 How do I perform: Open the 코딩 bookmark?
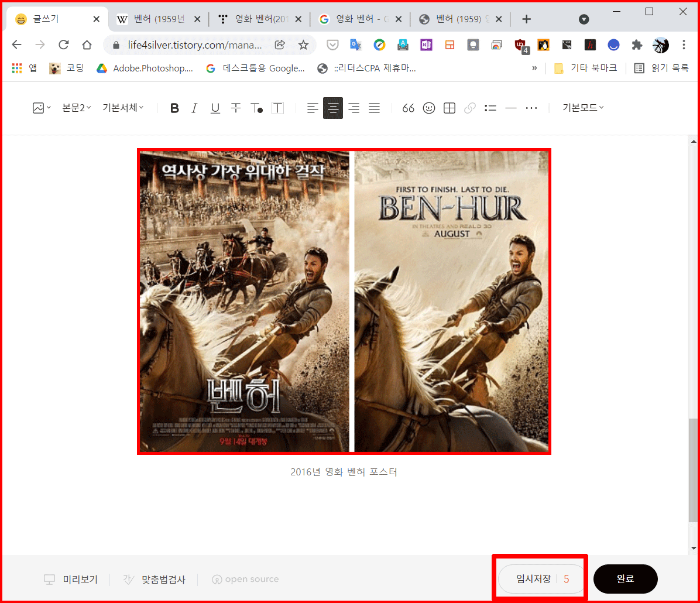coord(66,68)
